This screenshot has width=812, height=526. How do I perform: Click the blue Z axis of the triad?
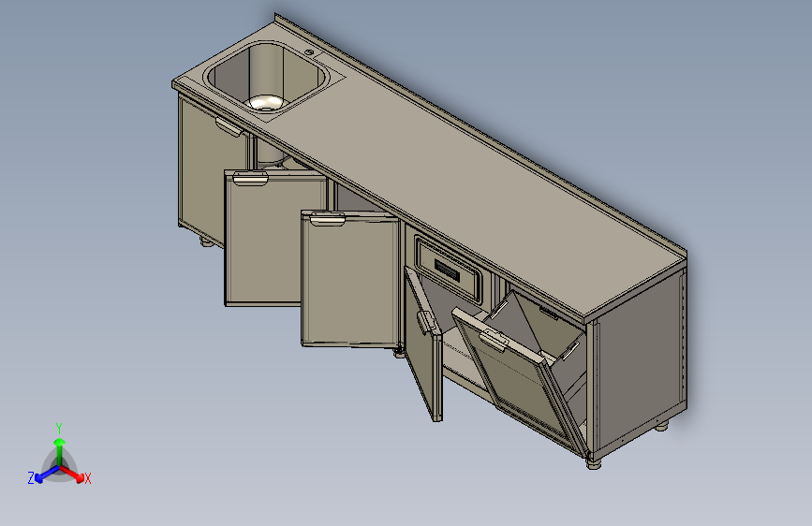[46, 475]
